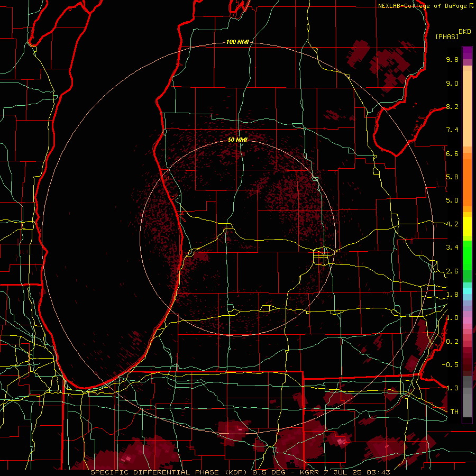Select the 1.0 scale value

point(452,318)
